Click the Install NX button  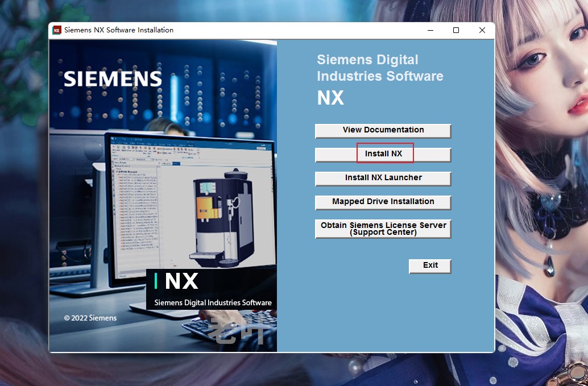point(383,155)
